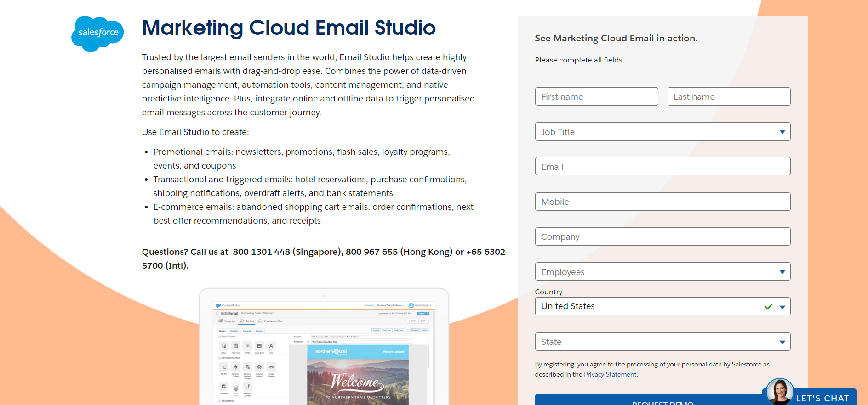Image resolution: width=868 pixels, height=405 pixels.
Task: Click the 'Questions? Call us at' phone line
Action: point(324,259)
